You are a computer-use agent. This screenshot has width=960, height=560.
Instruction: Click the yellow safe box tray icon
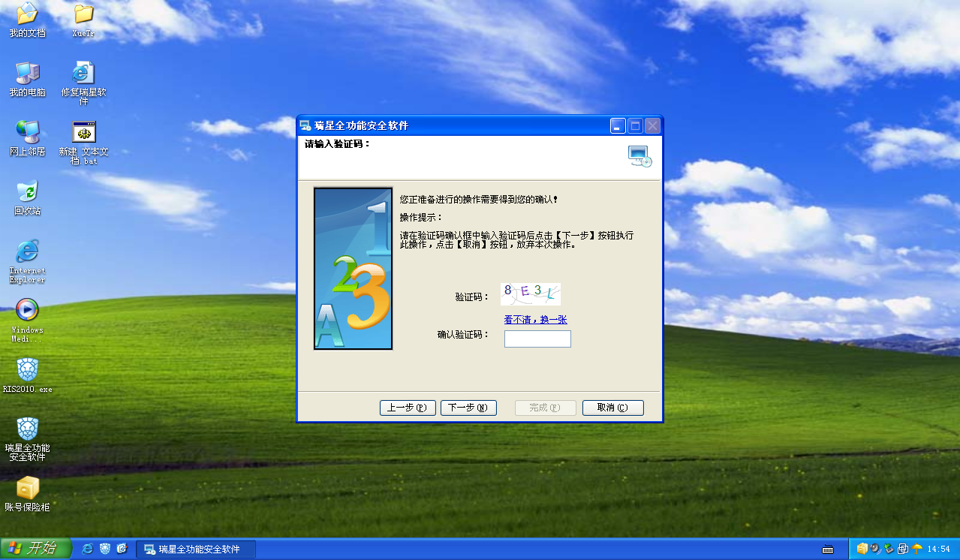point(862,549)
